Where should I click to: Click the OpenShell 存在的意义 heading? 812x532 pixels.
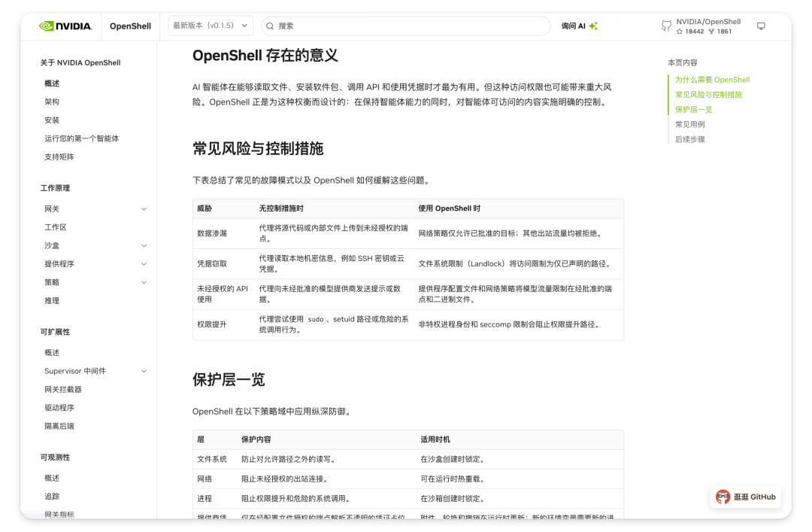(265, 56)
